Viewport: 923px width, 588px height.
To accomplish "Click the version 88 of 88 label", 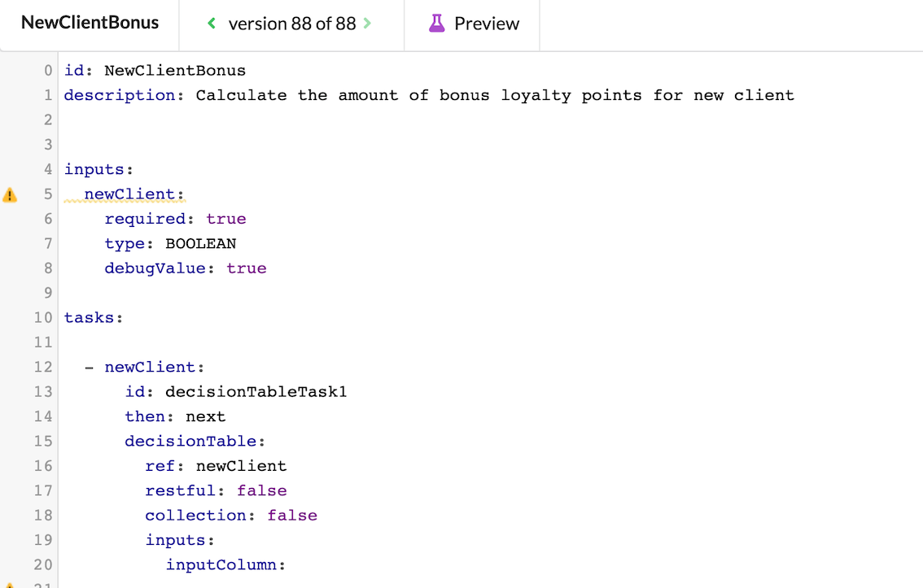I will pos(292,24).
